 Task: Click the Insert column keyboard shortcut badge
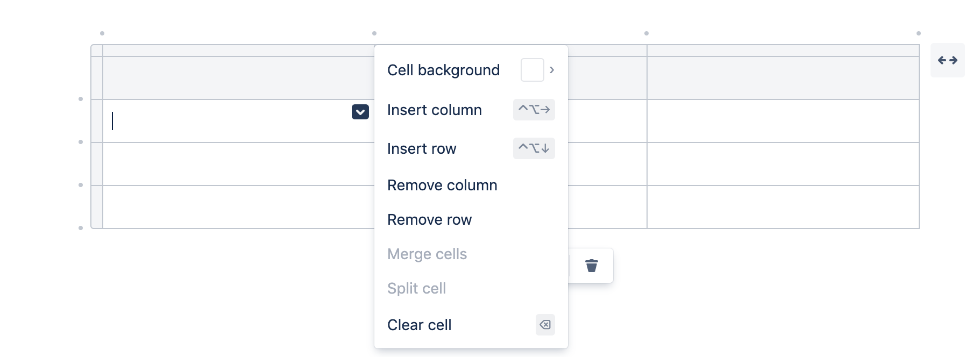tap(534, 110)
